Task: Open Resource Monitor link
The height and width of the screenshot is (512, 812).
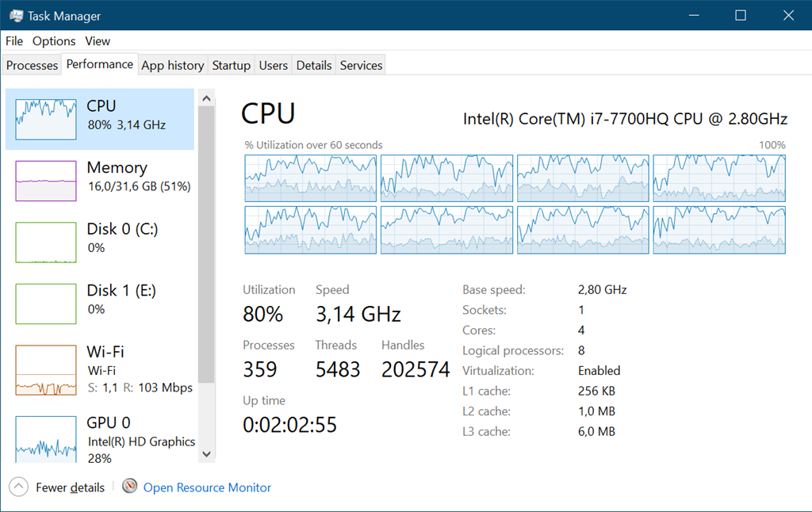Action: click(x=207, y=487)
